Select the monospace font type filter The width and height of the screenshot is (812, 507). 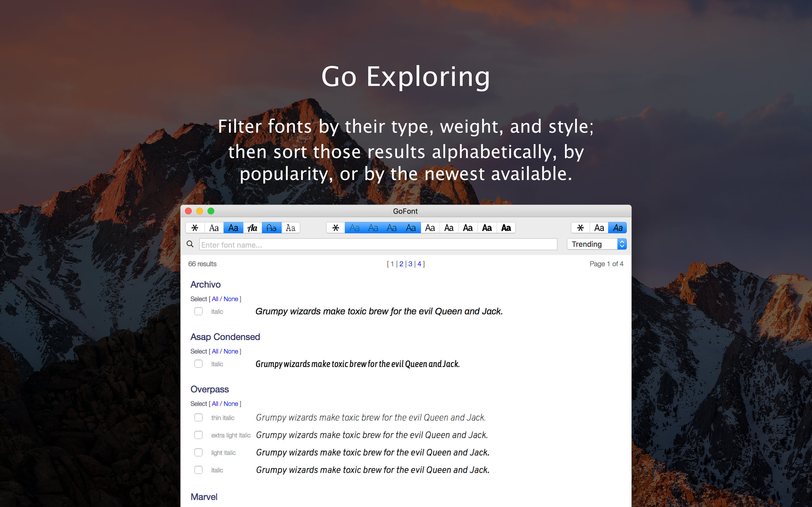[291, 228]
